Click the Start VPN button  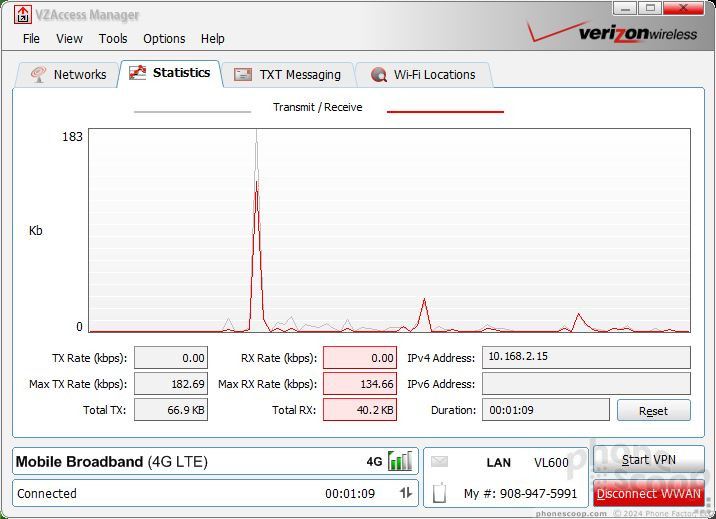pos(648,459)
